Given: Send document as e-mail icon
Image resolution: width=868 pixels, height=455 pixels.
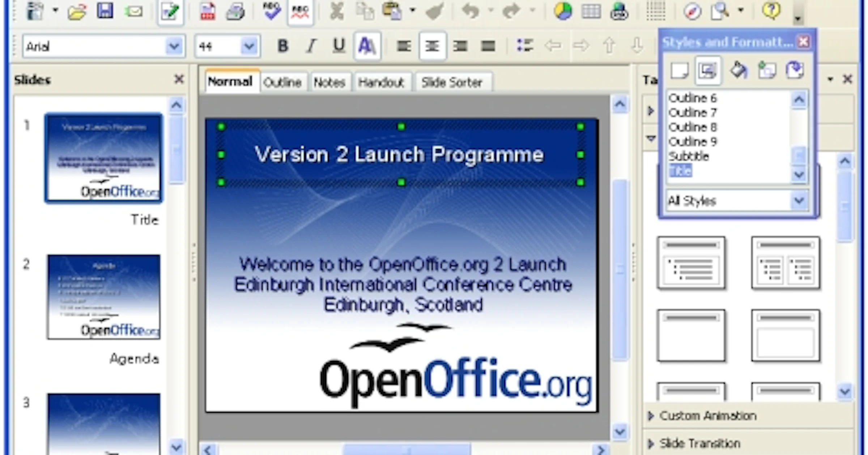Looking at the screenshot, I should click(134, 12).
